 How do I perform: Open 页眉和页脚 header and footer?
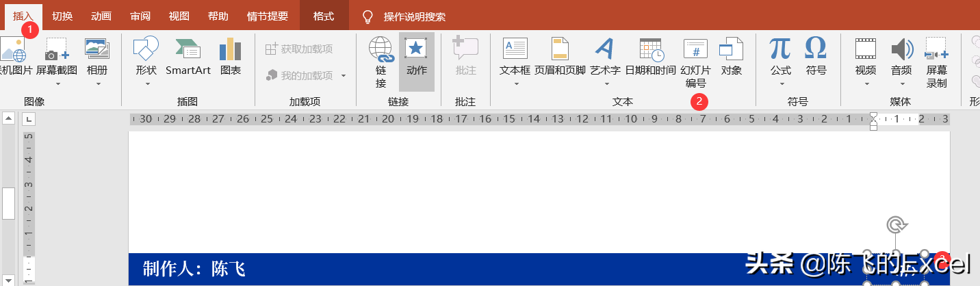coord(560,56)
